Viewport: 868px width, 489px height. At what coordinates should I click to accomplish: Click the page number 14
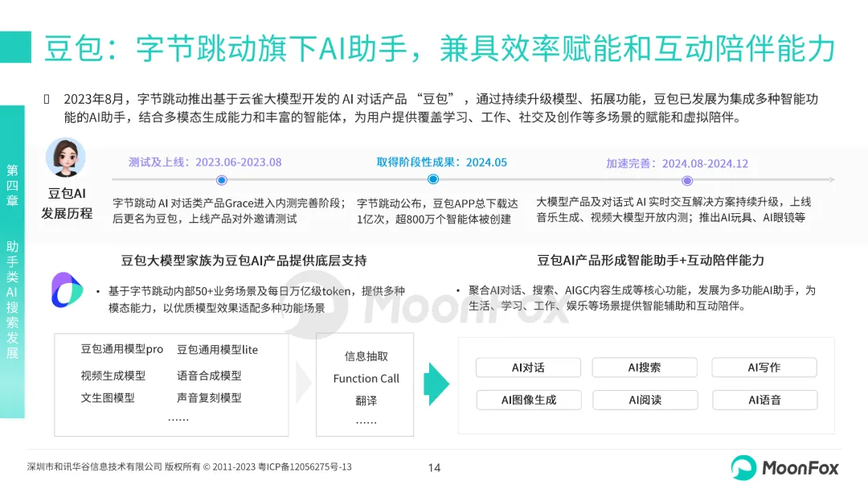(x=434, y=468)
